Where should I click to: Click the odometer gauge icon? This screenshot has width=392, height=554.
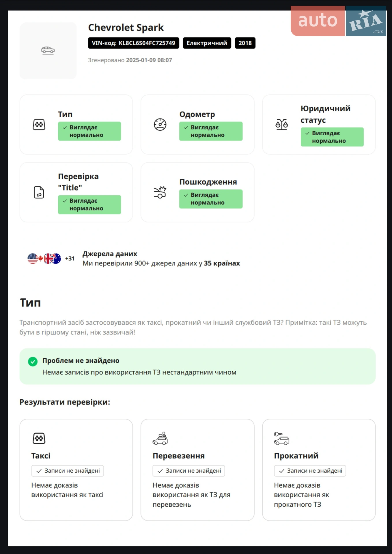pyautogui.click(x=160, y=125)
